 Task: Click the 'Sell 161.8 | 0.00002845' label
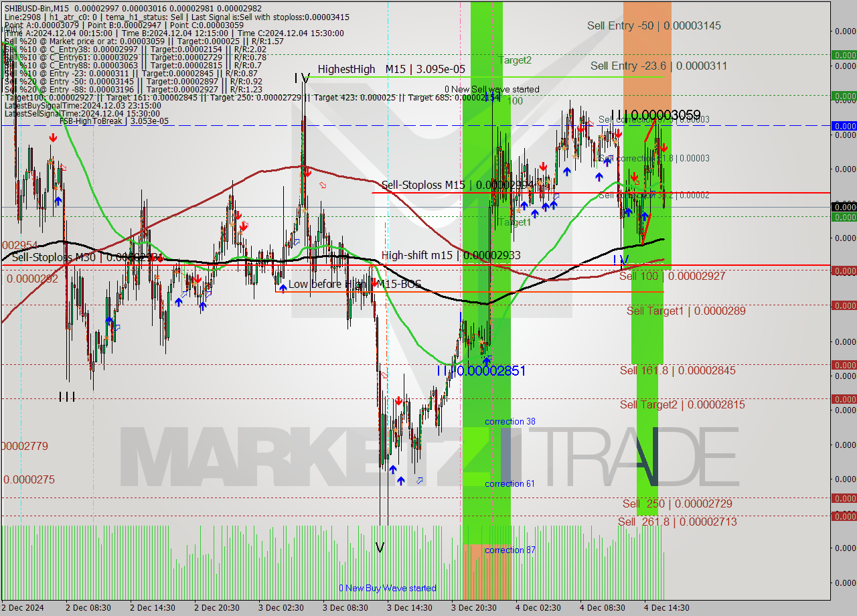678,370
